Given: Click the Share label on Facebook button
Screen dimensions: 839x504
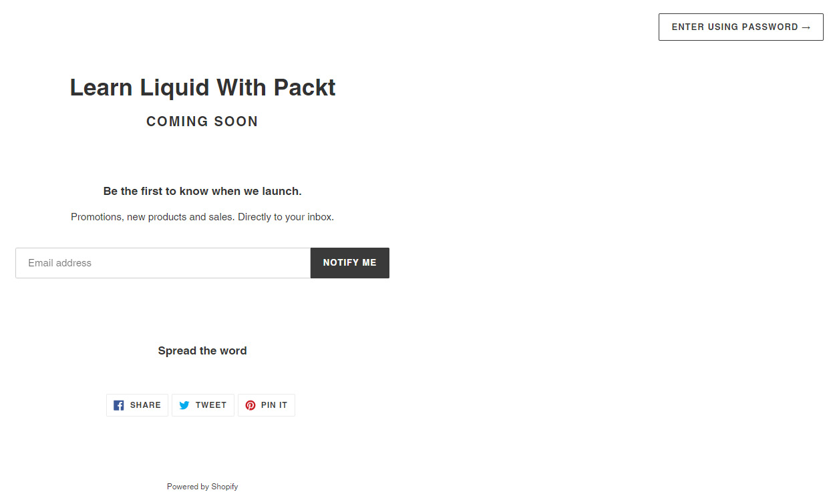Looking at the screenshot, I should [146, 405].
